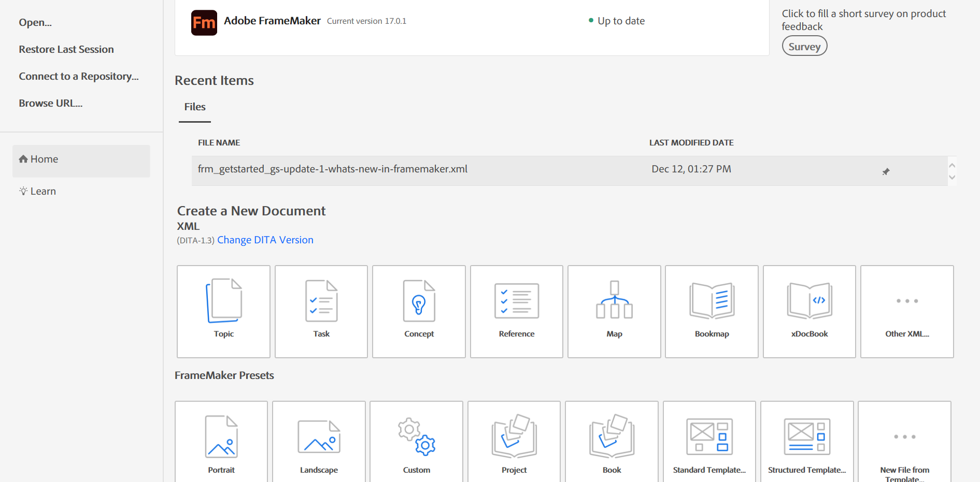Image resolution: width=980 pixels, height=482 pixels.
Task: Select the Task document icon
Action: [321, 311]
